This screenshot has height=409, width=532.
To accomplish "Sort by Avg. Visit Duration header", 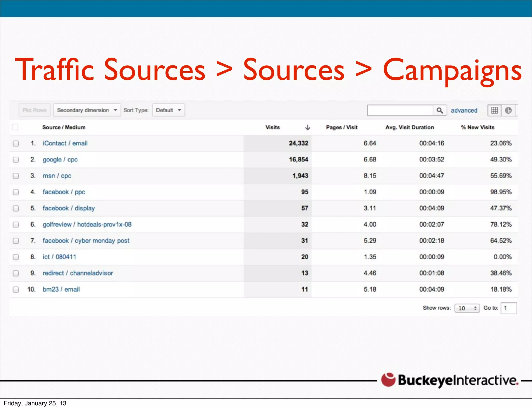I will point(410,127).
